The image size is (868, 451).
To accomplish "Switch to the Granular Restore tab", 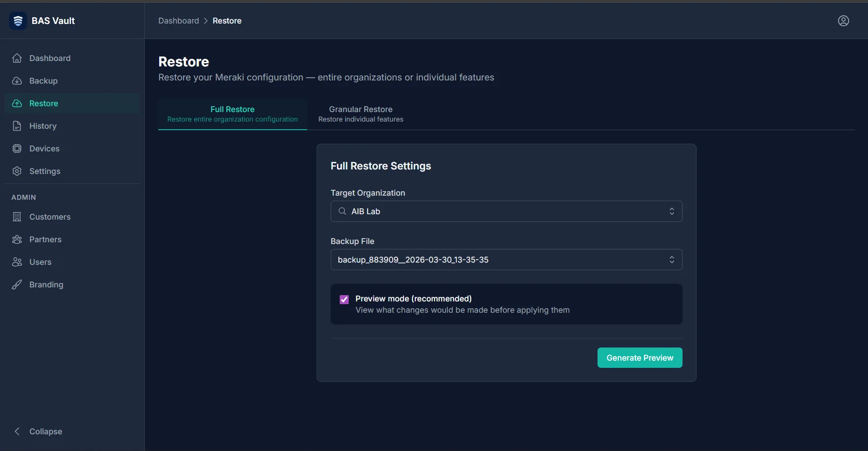I will coord(360,114).
